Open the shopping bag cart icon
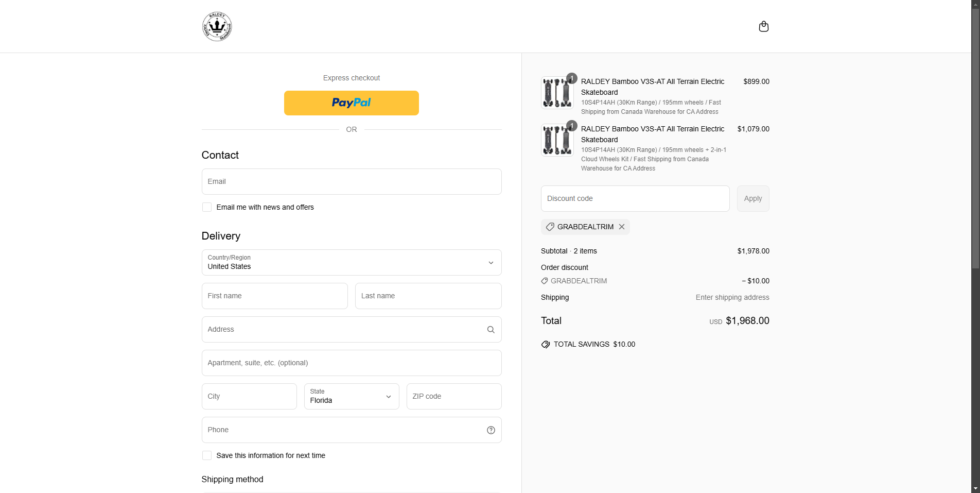The image size is (980, 493). (x=763, y=26)
